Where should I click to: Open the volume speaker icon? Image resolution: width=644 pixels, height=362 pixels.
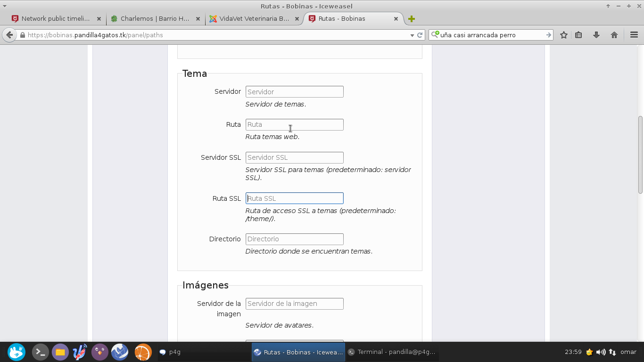pyautogui.click(x=601, y=352)
